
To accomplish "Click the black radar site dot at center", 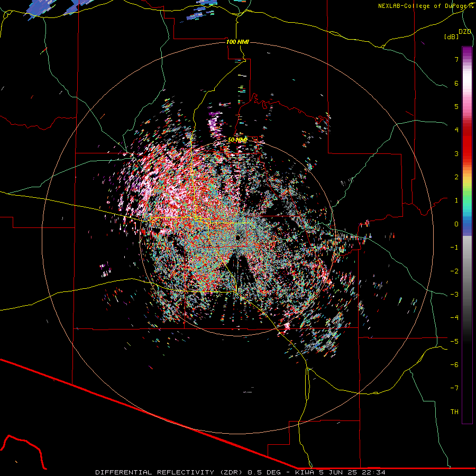I will 237,237.
